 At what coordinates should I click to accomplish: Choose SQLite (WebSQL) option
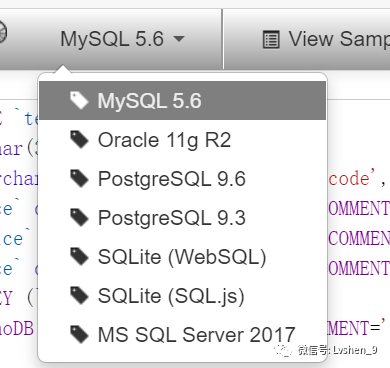tap(182, 257)
